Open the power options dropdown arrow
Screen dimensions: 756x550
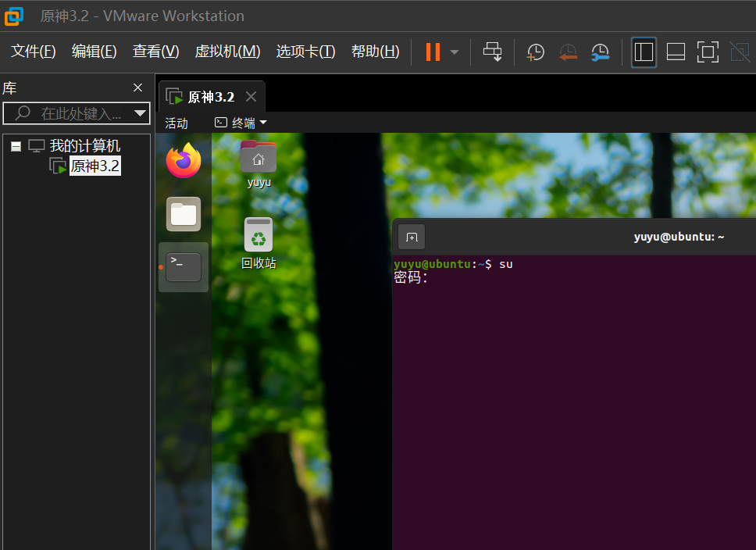tap(455, 52)
